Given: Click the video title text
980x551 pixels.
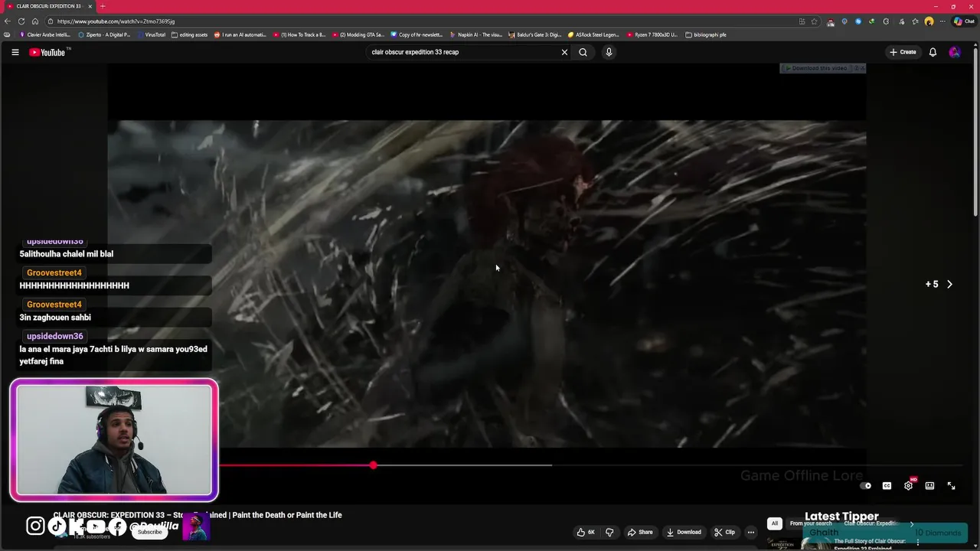Looking at the screenshot, I should 198,515.
